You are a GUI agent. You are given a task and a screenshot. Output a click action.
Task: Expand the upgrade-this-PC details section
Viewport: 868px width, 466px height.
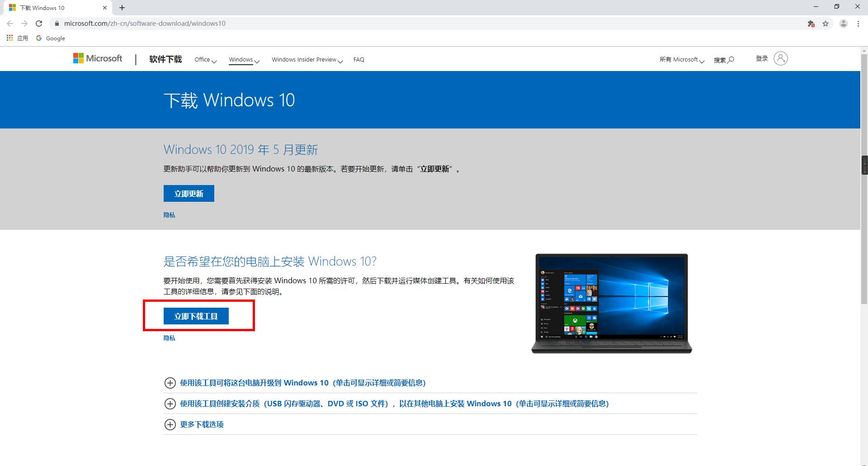coord(303,383)
